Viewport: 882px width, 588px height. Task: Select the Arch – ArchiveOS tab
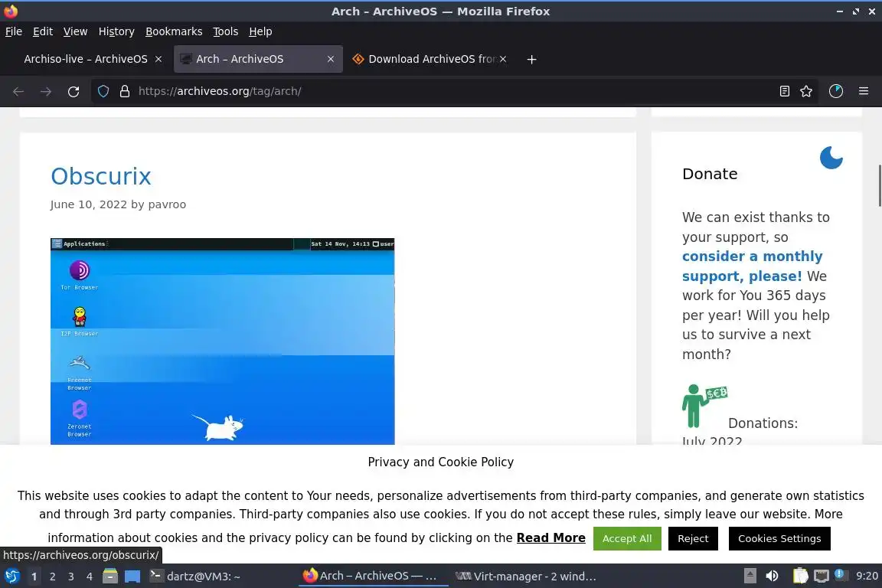258,59
